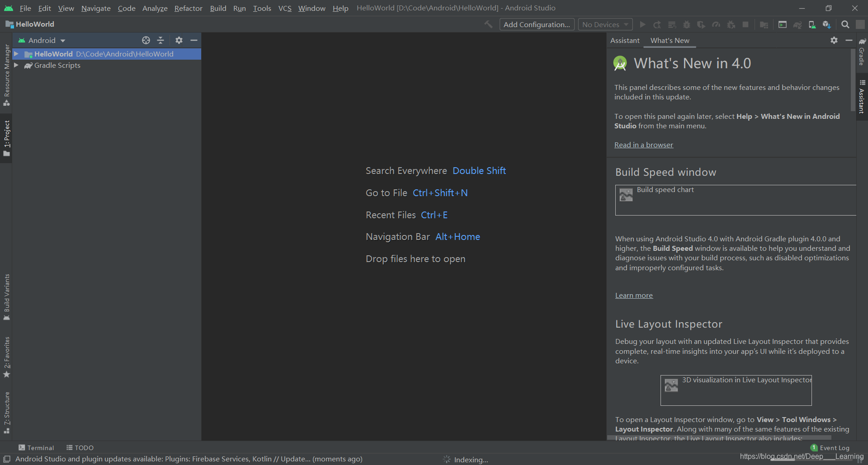Select HelloWorld project row in tree
868x465 pixels.
point(107,54)
